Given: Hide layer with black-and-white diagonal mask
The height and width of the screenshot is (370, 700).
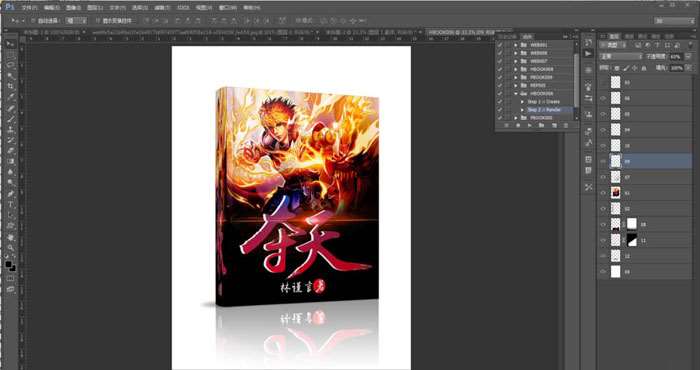Looking at the screenshot, I should tap(604, 240).
